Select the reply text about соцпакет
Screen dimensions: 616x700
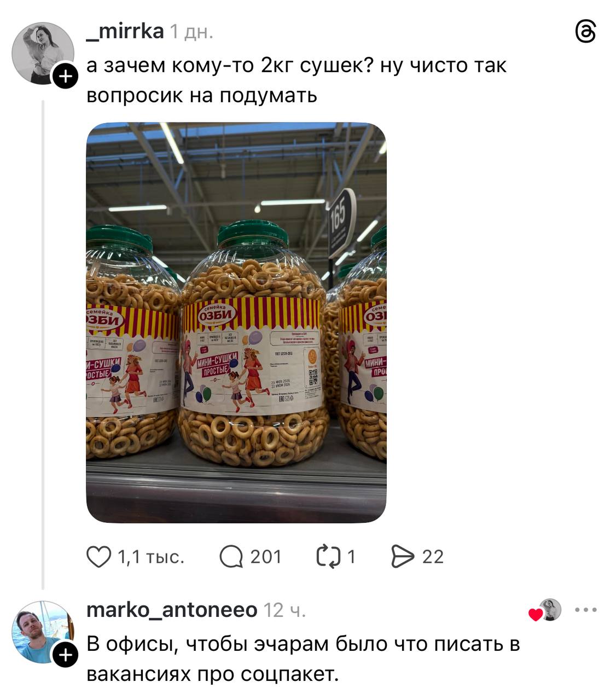pyautogui.click(x=303, y=659)
